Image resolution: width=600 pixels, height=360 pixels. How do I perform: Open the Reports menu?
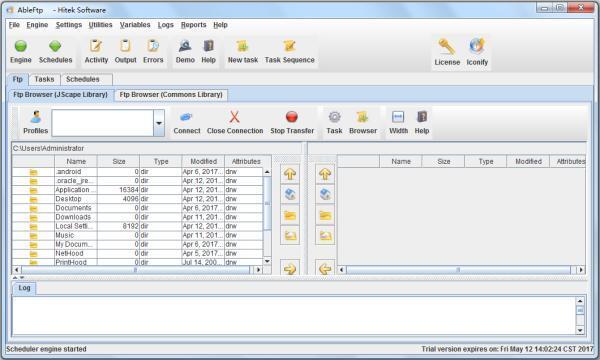click(x=194, y=25)
